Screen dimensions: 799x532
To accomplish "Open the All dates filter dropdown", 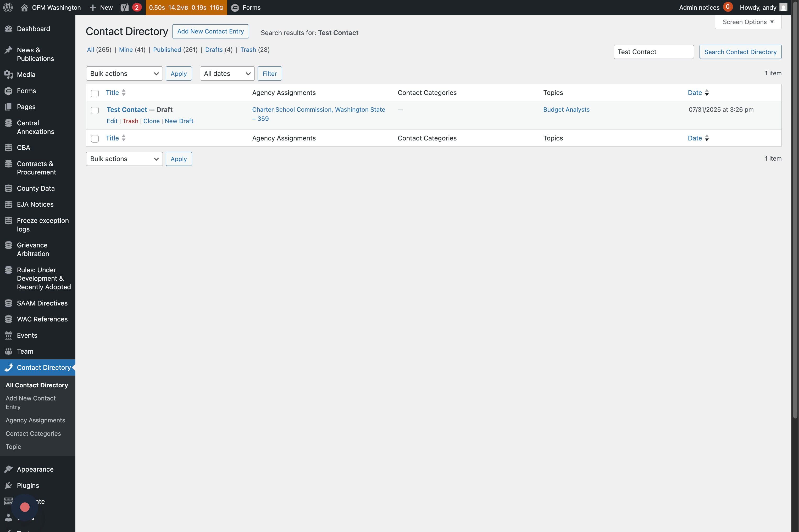I will [227, 73].
